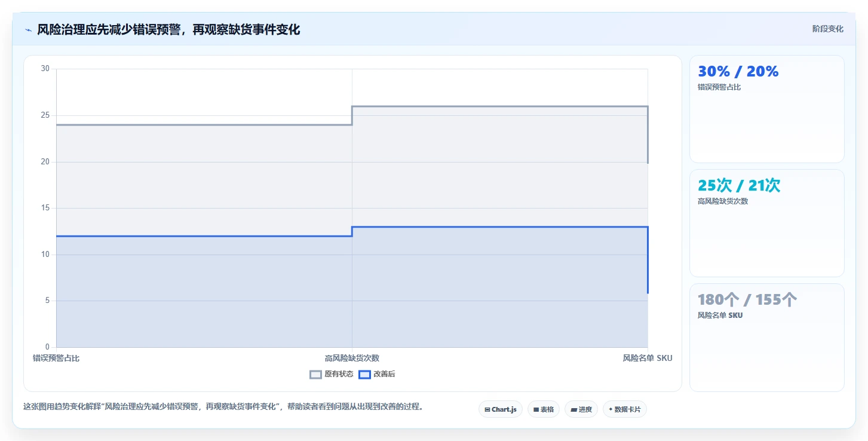Click the 风险名单 SKU caption in the card
This screenshot has width=868, height=441.
(x=720, y=316)
